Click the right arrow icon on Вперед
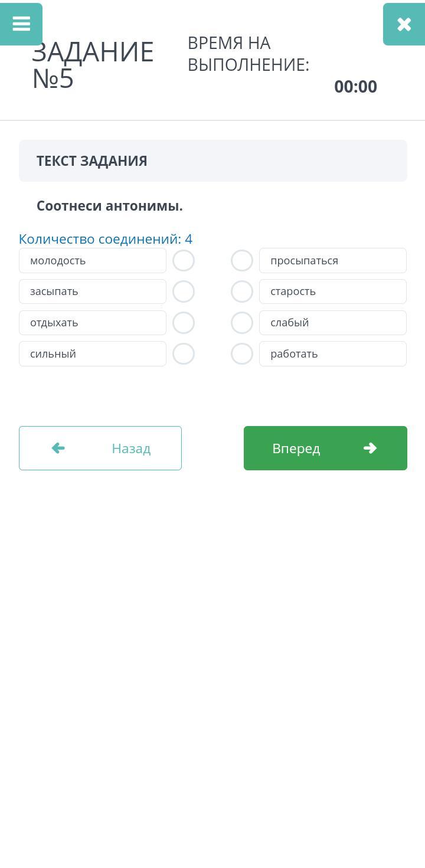The width and height of the screenshot is (425, 868). pyautogui.click(x=370, y=448)
